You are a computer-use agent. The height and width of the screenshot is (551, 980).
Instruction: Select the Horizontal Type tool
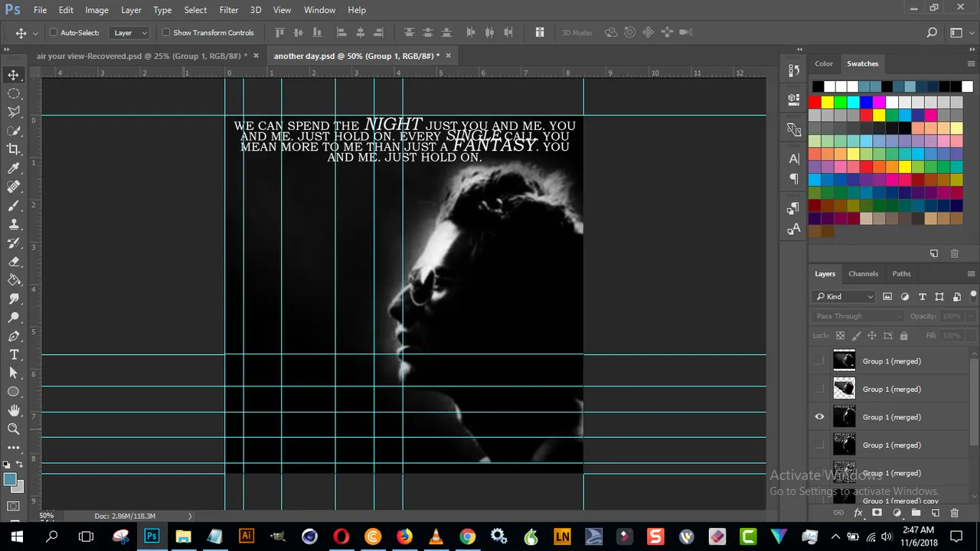[x=14, y=354]
